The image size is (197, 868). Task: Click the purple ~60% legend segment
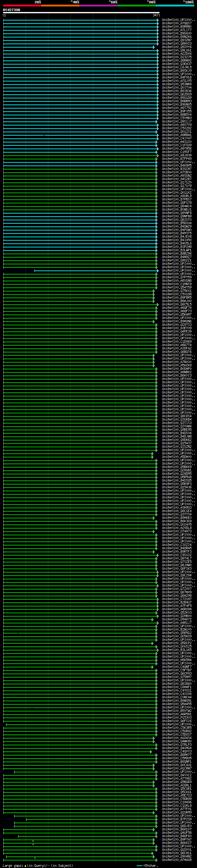click(99, 6)
